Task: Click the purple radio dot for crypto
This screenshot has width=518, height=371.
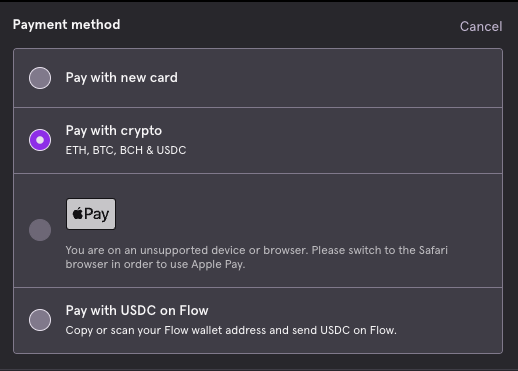Action: [x=40, y=140]
